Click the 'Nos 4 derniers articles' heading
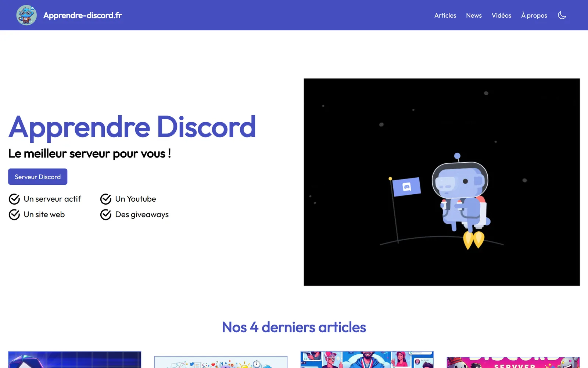 click(294, 327)
